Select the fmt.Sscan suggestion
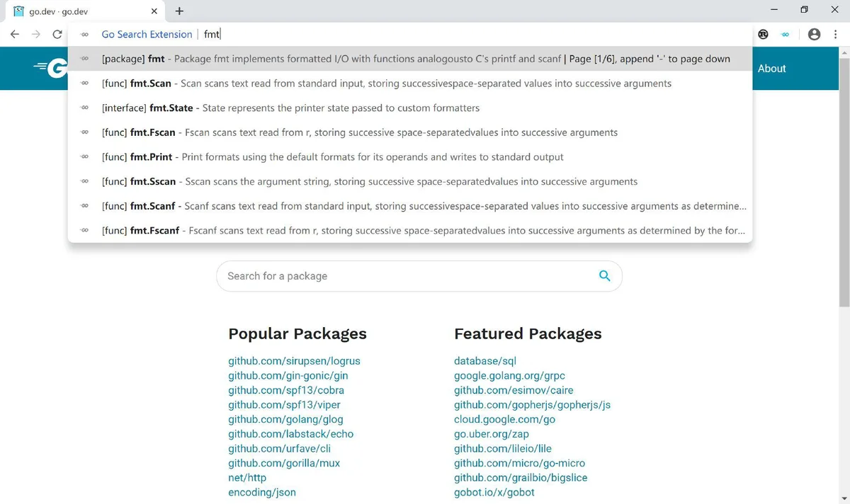The height and width of the screenshot is (504, 850). 410,181
